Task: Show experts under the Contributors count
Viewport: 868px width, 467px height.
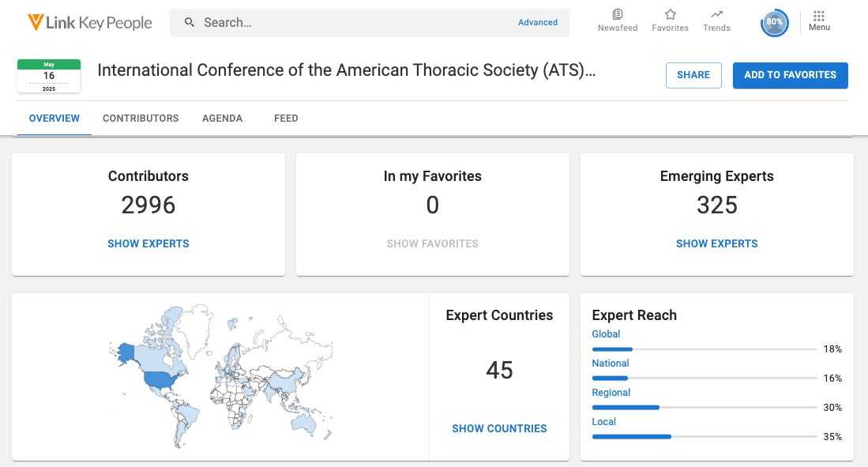Action: click(x=148, y=244)
